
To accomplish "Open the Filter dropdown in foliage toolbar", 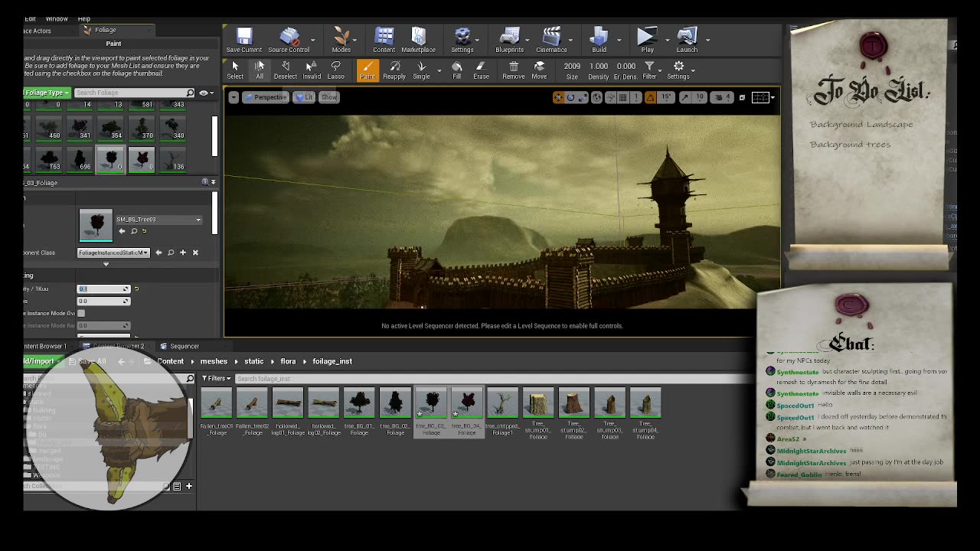I will [x=649, y=70].
